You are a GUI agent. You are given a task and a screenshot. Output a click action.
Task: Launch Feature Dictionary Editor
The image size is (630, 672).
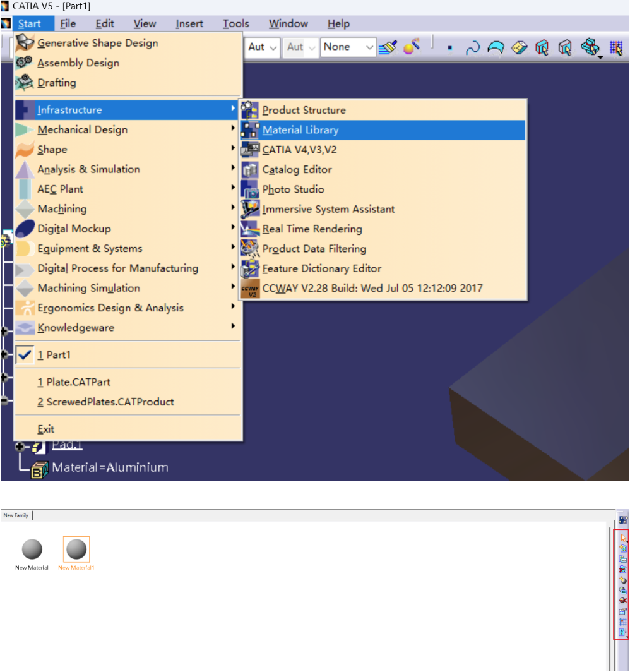[x=383, y=268]
